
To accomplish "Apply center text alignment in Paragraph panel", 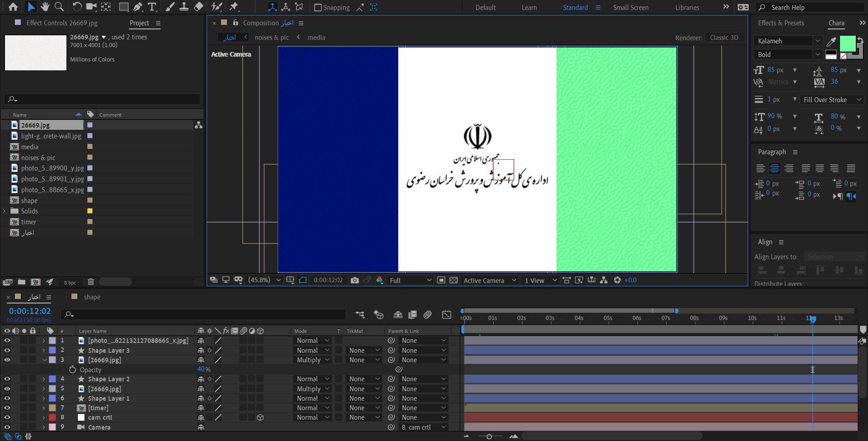I will click(775, 168).
